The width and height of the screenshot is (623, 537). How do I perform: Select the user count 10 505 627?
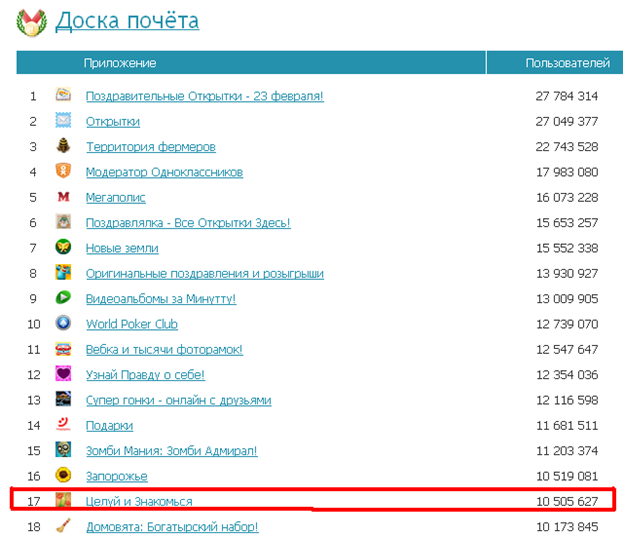click(567, 502)
